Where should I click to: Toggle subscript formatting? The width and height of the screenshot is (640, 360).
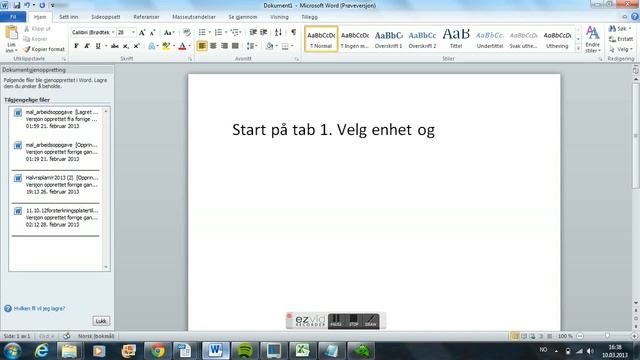pos(126,46)
